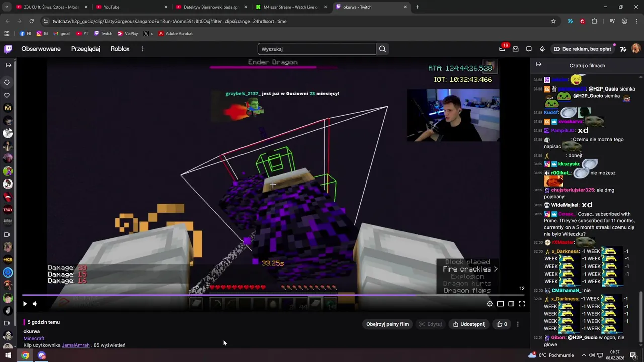Toggle theatre mode

pos(511,304)
